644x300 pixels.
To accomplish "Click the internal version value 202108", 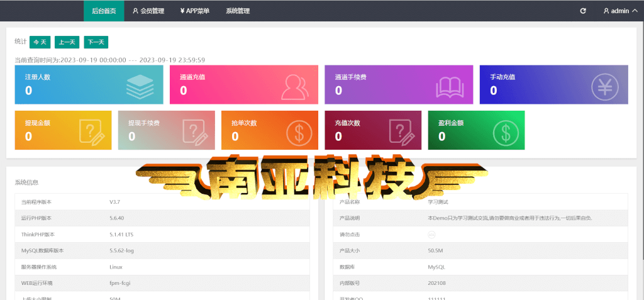I will 437,283.
